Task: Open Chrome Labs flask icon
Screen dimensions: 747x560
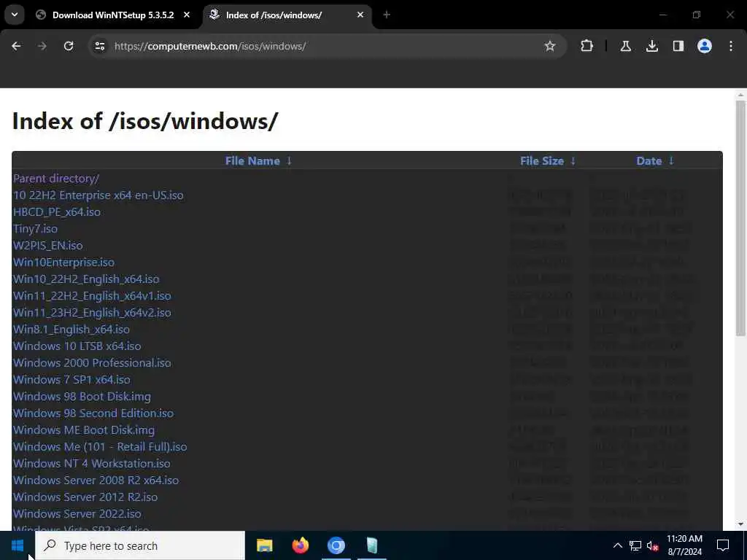Action: 625,46
